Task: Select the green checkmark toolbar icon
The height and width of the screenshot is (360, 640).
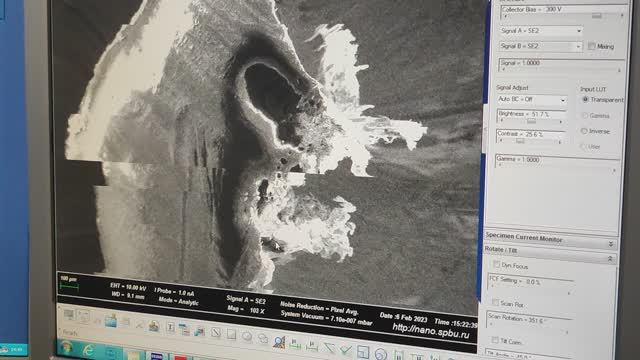Action: point(346,350)
